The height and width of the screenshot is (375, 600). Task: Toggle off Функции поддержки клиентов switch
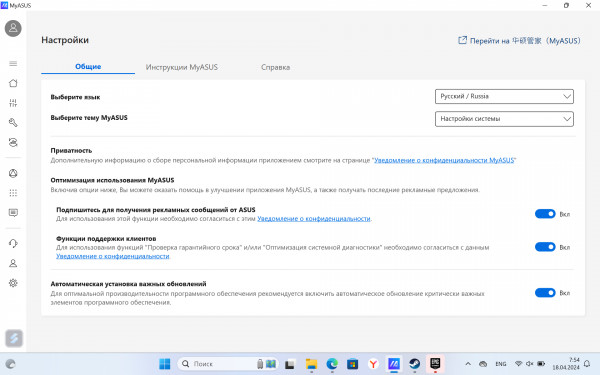545,247
